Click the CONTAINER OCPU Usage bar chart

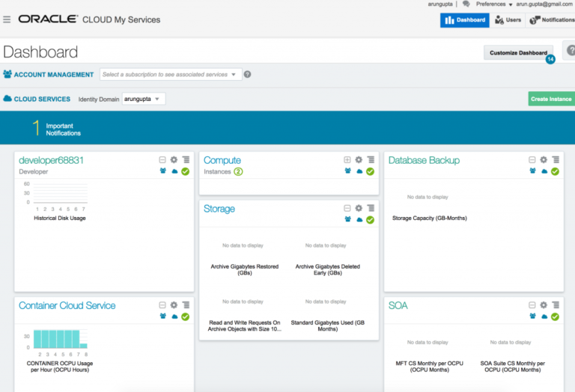[x=61, y=339]
